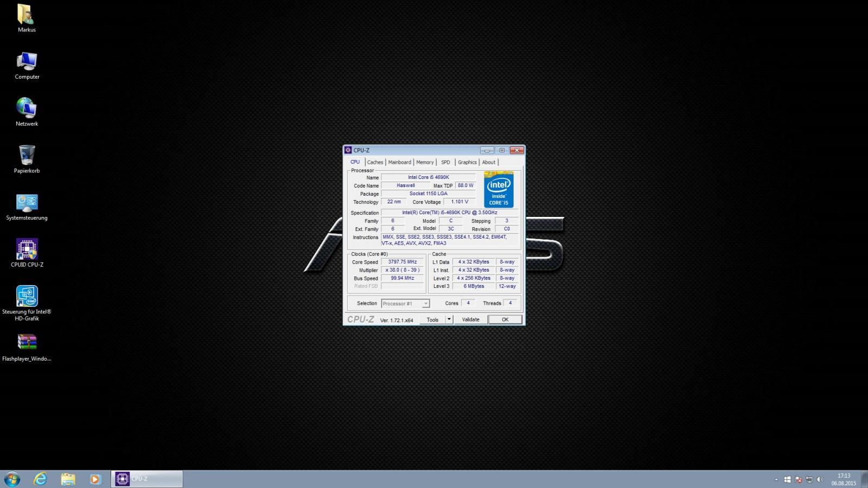Viewport: 868px width, 488px height.
Task: Open the volume speaker tray icon
Action: click(x=820, y=480)
